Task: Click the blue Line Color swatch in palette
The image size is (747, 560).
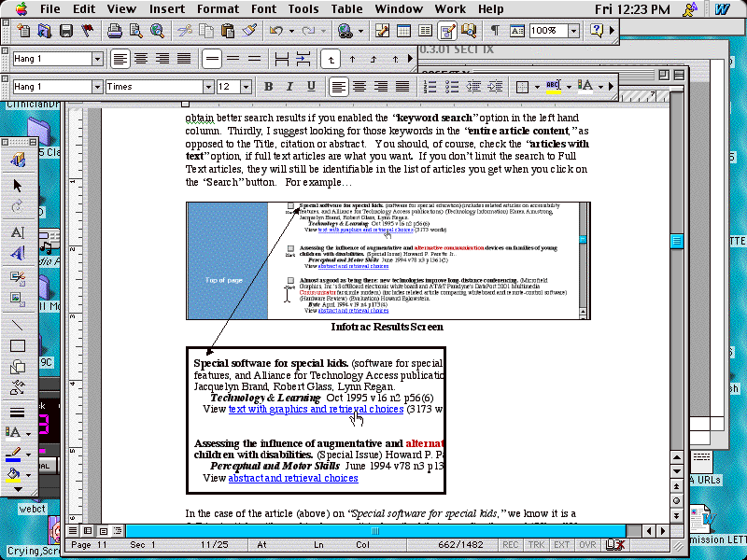Action: click(13, 455)
